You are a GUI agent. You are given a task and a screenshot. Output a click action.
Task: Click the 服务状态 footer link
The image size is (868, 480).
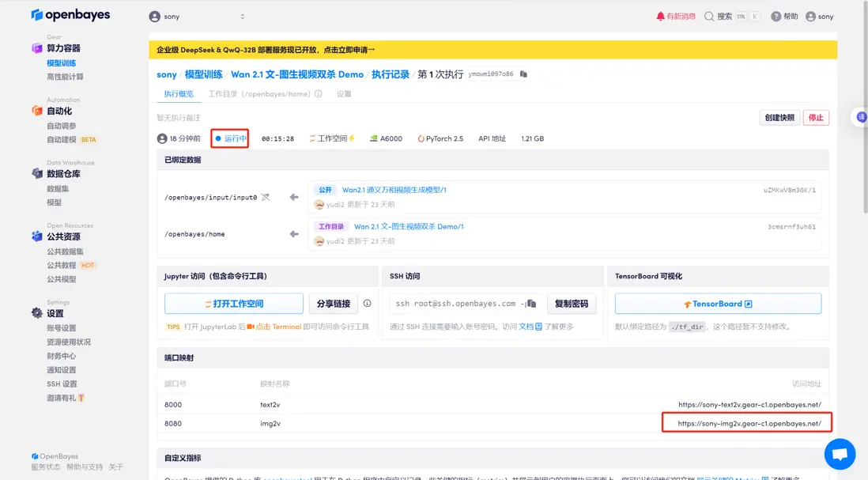coord(45,467)
